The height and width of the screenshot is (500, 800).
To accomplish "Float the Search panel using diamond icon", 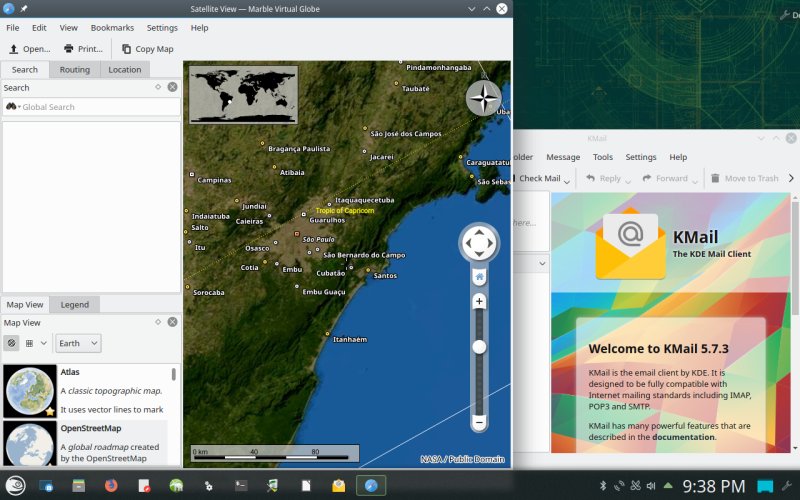I will click(x=158, y=87).
